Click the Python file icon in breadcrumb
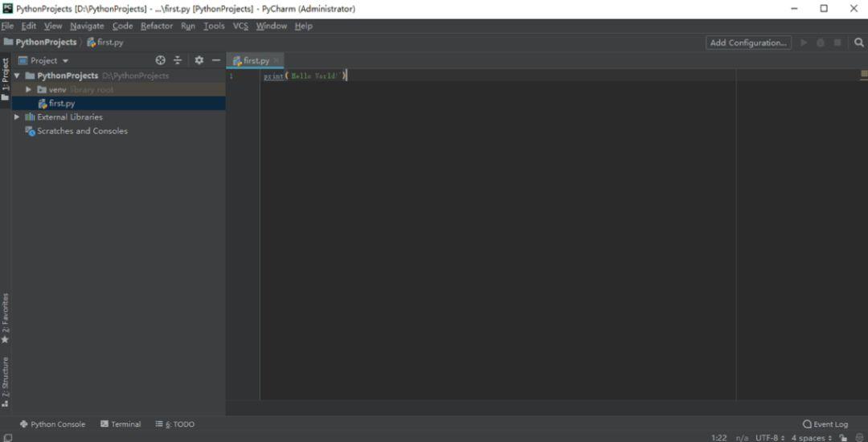 (92, 42)
